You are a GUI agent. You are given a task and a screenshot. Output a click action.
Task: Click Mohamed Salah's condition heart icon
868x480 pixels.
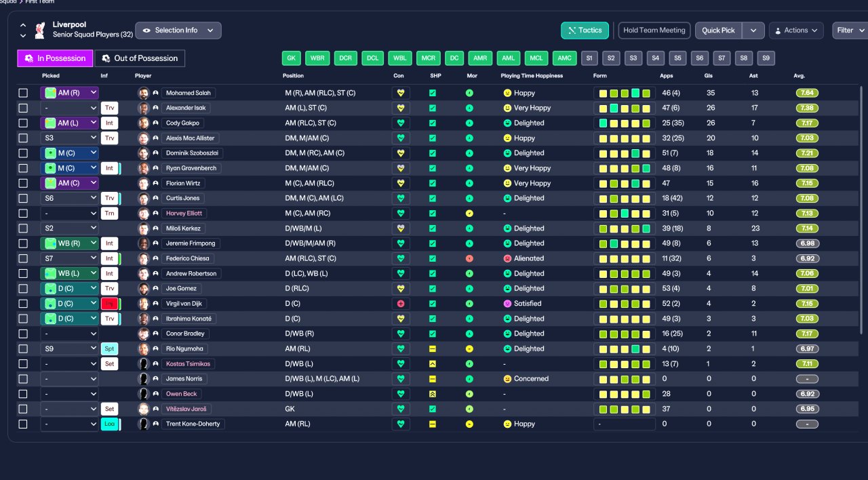(401, 93)
